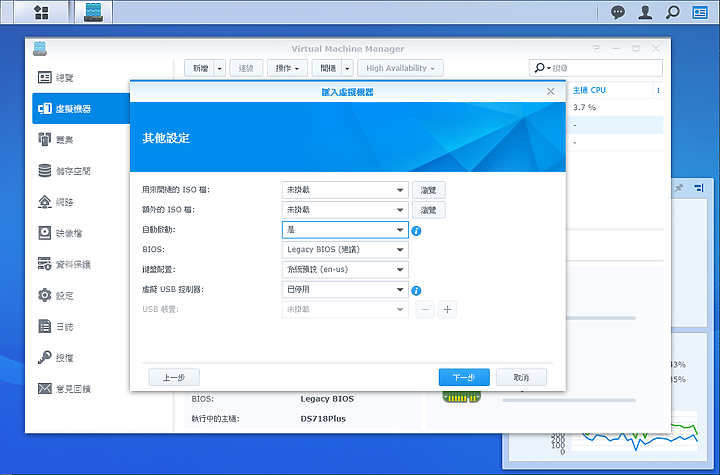Open the DSM search magnifier icon

click(673, 12)
